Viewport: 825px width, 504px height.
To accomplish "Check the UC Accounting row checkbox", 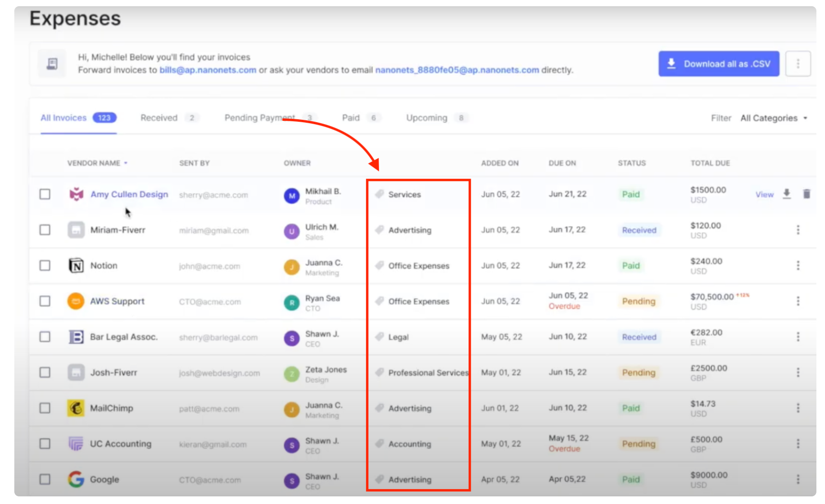I will click(x=45, y=444).
